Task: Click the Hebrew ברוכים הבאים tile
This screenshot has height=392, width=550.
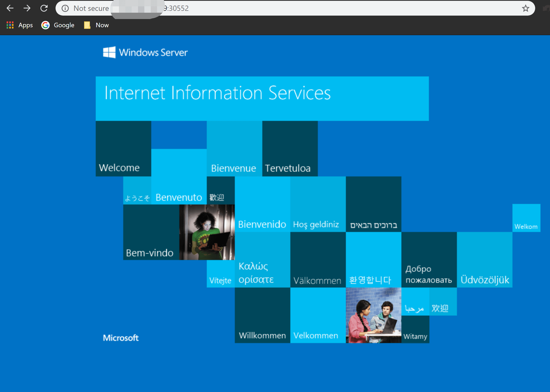Action: tap(374, 204)
